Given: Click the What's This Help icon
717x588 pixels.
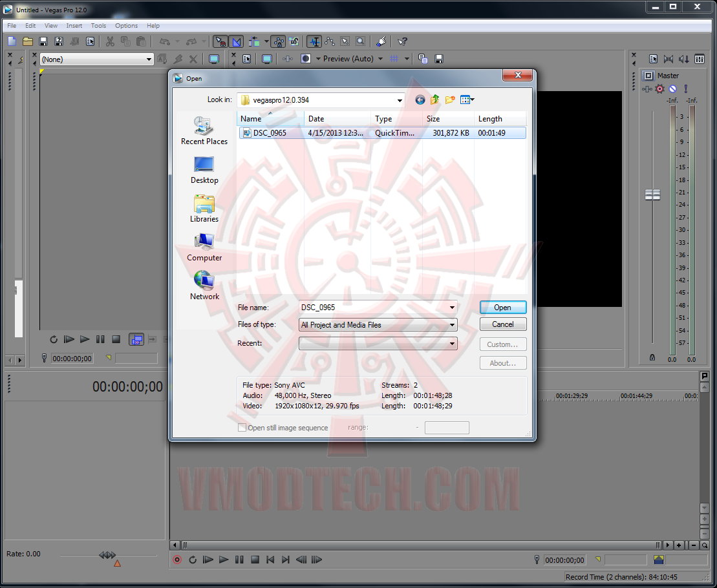Looking at the screenshot, I should pos(402,41).
